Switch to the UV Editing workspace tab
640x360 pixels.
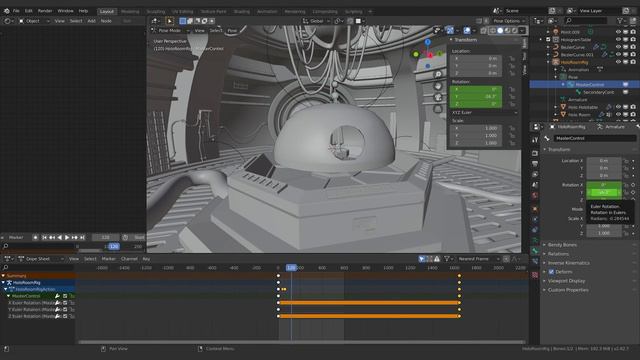[182, 11]
